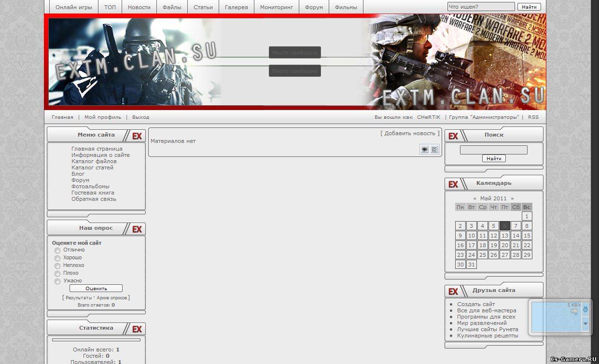Open Форум in the top navigation bar

click(314, 7)
